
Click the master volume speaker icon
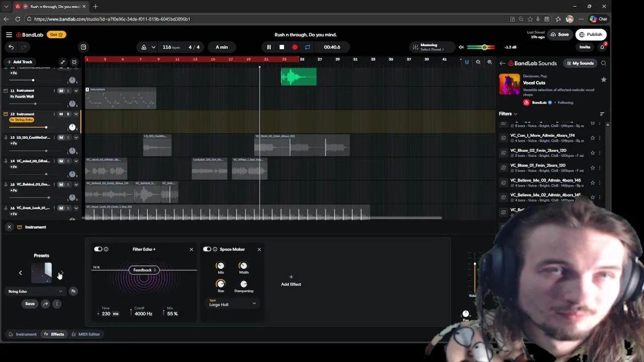pyautogui.click(x=461, y=47)
